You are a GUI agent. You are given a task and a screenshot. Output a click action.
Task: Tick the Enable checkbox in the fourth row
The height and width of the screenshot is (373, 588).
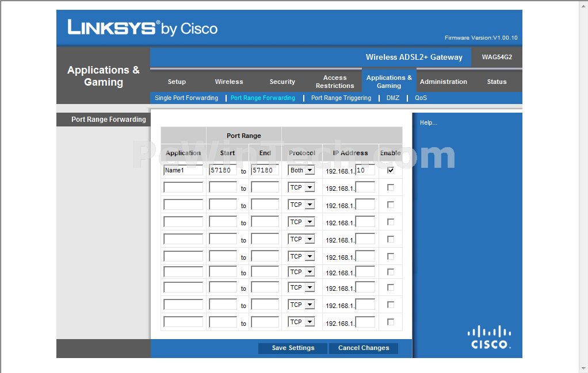(x=391, y=222)
